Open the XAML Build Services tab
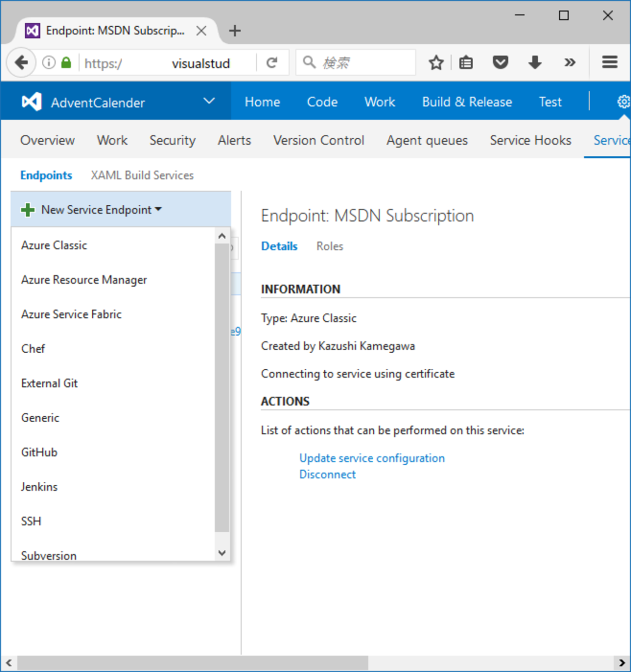631x672 pixels. click(x=142, y=175)
